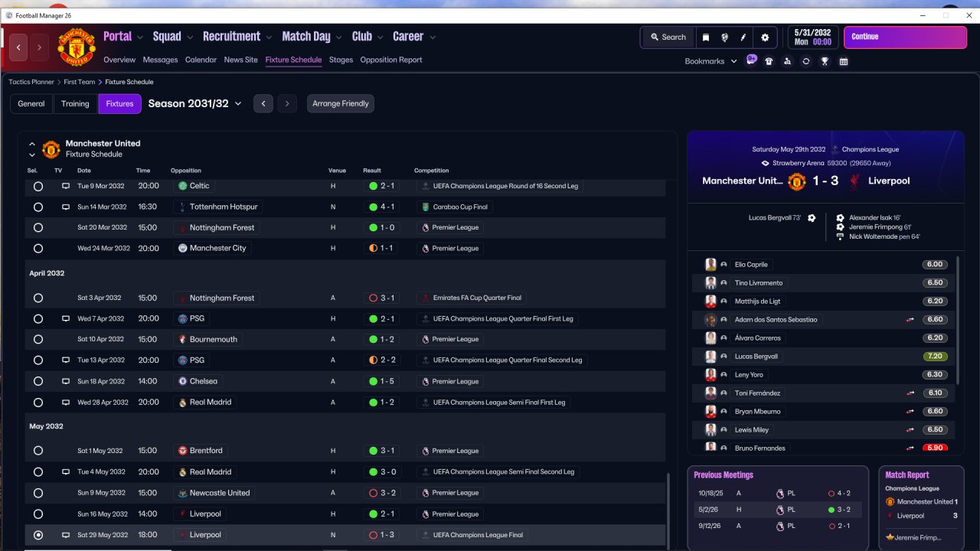The height and width of the screenshot is (551, 980).
Task: Select the Real Madrid Semi Final Second Leg radio button
Action: click(x=38, y=472)
